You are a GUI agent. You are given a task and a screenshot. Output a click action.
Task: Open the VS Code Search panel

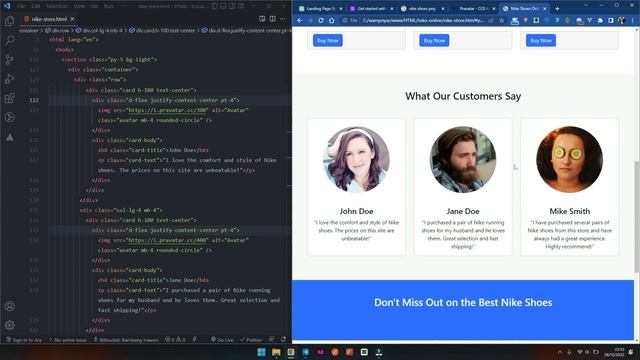click(9, 40)
